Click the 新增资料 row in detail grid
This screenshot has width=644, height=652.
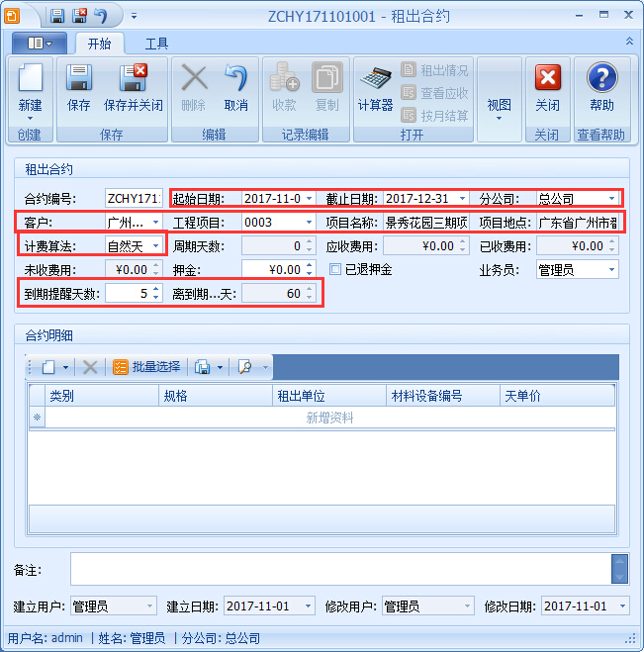[x=330, y=419]
